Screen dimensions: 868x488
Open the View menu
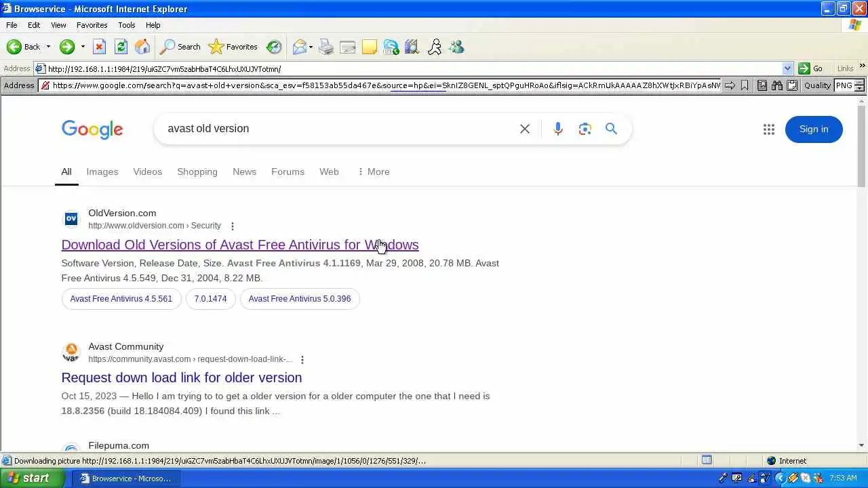pos(58,25)
